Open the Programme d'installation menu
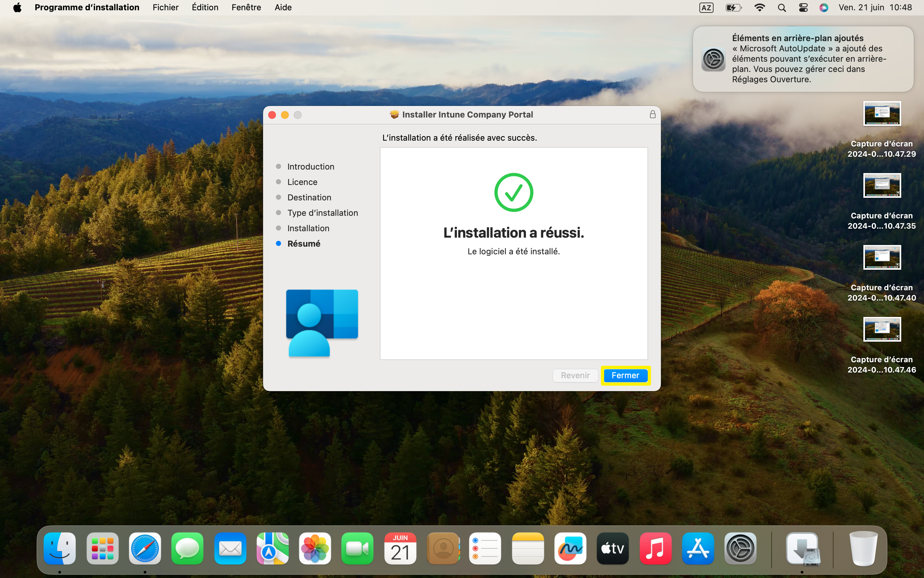Image resolution: width=924 pixels, height=578 pixels. tap(87, 7)
